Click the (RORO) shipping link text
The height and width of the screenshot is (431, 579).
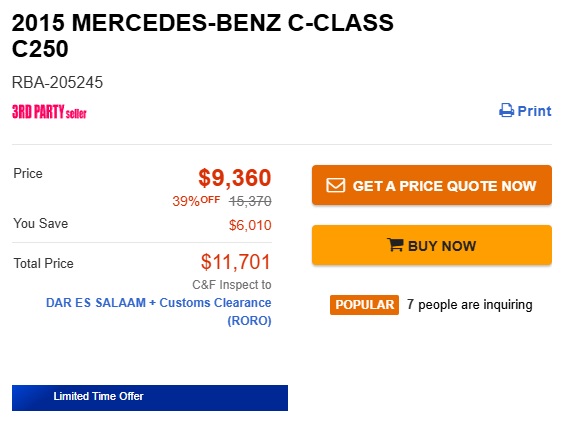(249, 321)
